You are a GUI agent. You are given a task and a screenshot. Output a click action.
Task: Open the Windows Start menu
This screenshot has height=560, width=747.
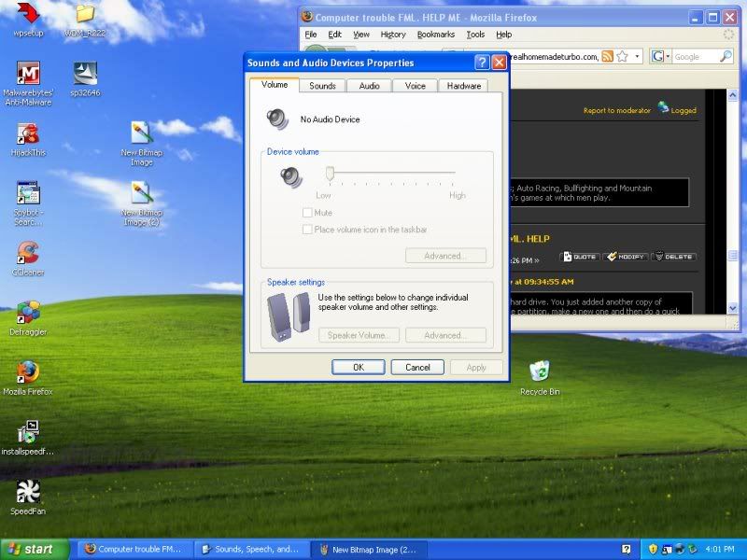click(x=35, y=549)
